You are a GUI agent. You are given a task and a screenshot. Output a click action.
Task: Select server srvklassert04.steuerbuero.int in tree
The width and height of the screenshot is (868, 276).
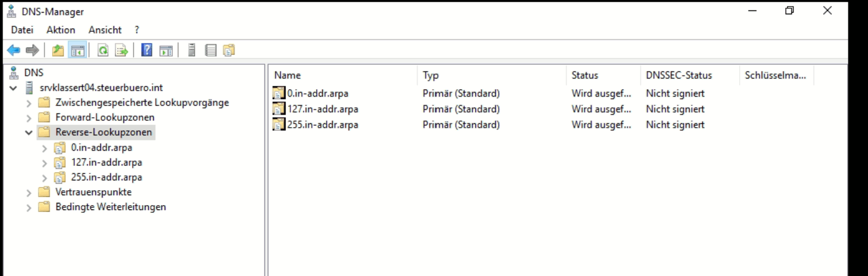click(x=101, y=87)
